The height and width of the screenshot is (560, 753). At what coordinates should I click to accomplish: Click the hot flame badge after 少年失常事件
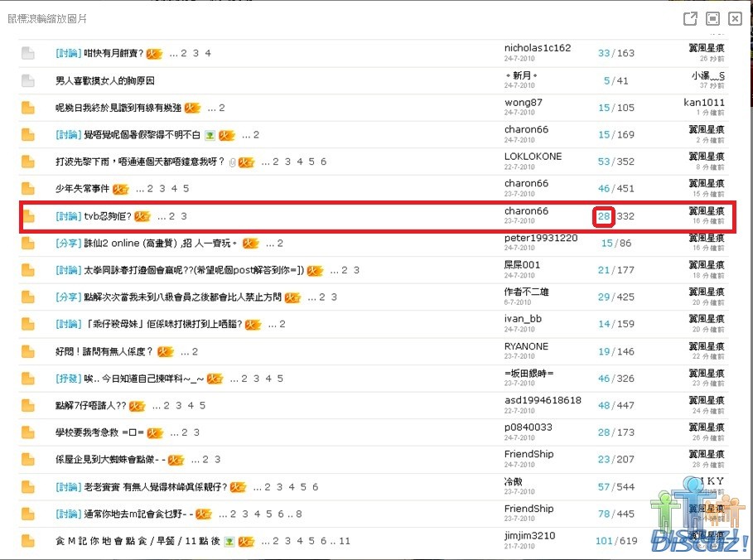point(121,189)
